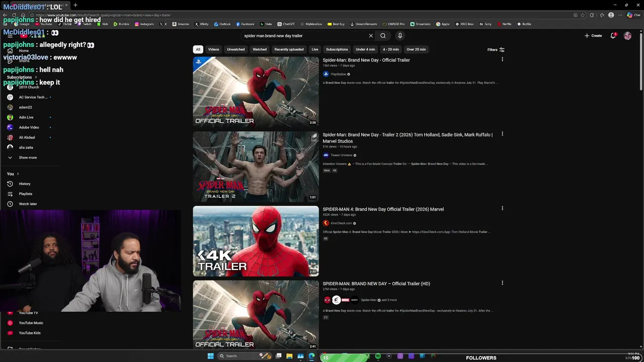The image size is (644, 362).
Task: Open adam22 channel in sidebar
Action: [x=25, y=108]
